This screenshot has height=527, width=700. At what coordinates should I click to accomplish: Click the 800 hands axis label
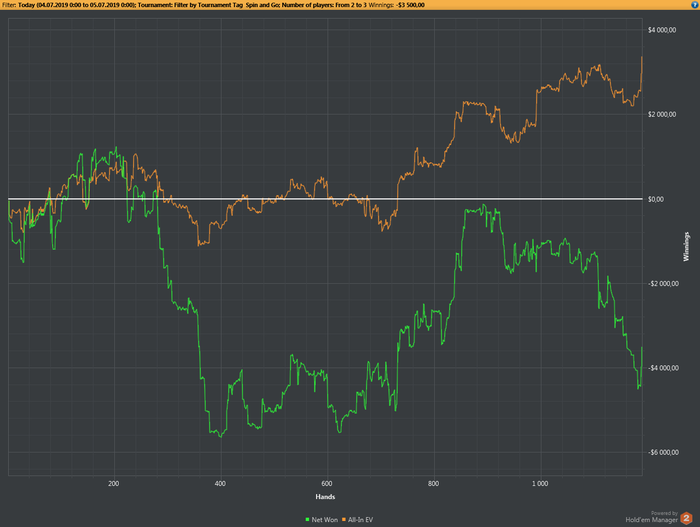coord(433,483)
